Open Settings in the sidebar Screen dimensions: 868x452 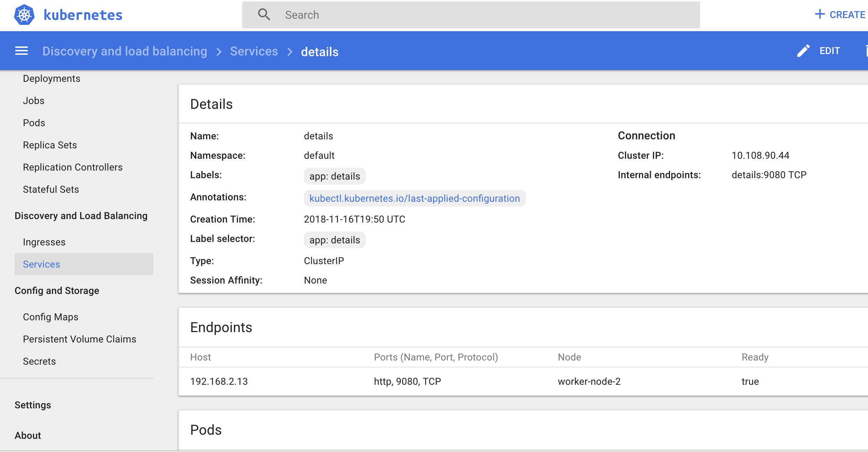tap(33, 405)
